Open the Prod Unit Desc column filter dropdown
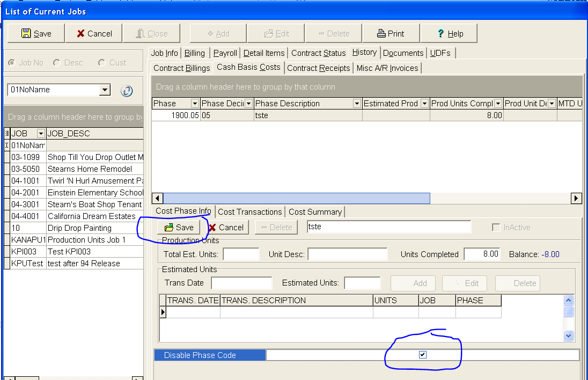 [552, 104]
